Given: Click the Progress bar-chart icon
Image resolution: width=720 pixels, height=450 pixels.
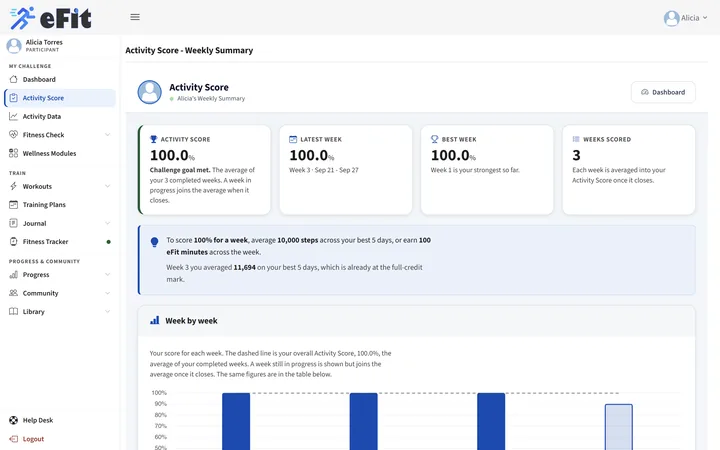Looking at the screenshot, I should (x=13, y=275).
